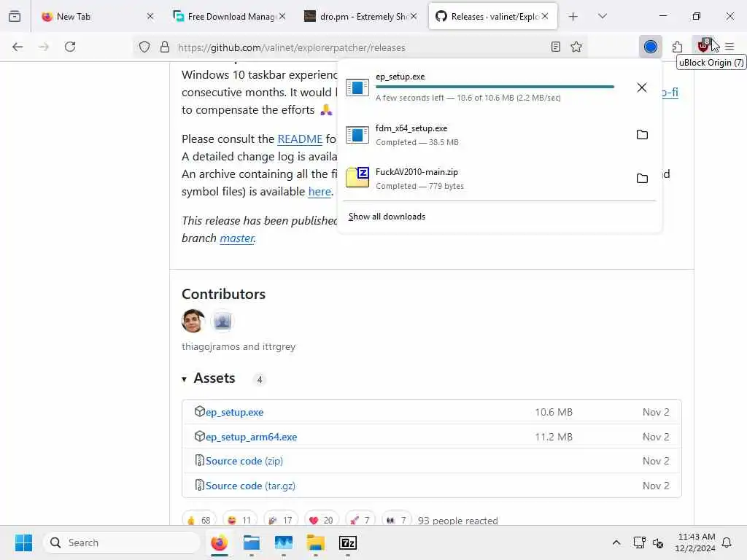This screenshot has width=747, height=560.
Task: Switch to the New Tab tab
Action: point(98,16)
